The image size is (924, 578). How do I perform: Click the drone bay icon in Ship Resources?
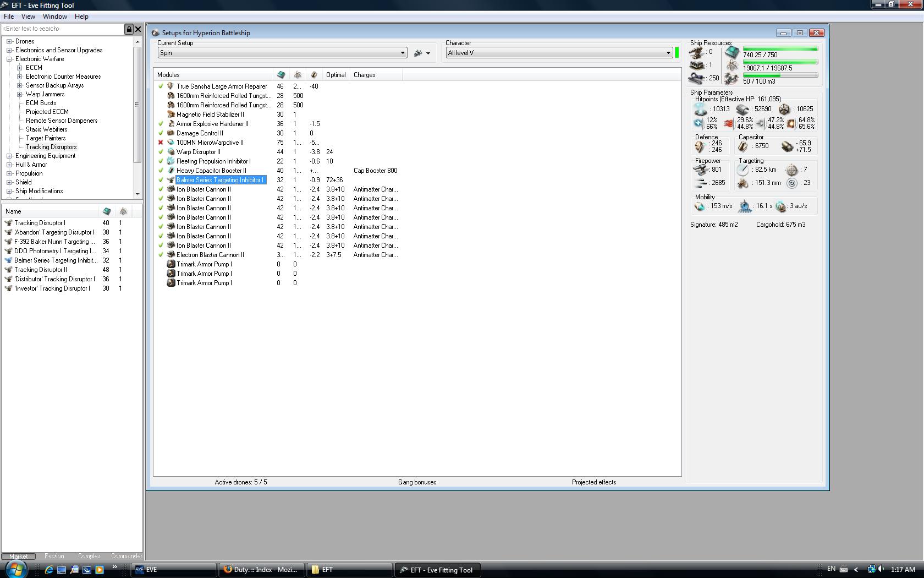[732, 79]
